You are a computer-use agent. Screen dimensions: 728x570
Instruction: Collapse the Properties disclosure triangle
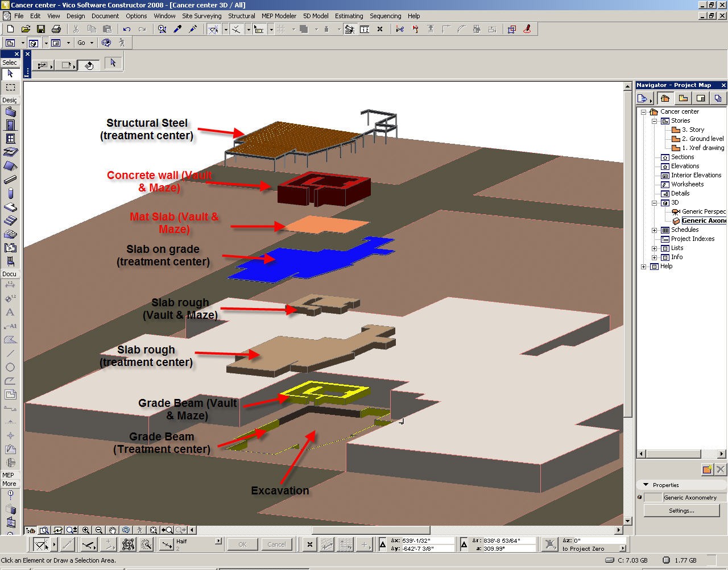(x=646, y=485)
